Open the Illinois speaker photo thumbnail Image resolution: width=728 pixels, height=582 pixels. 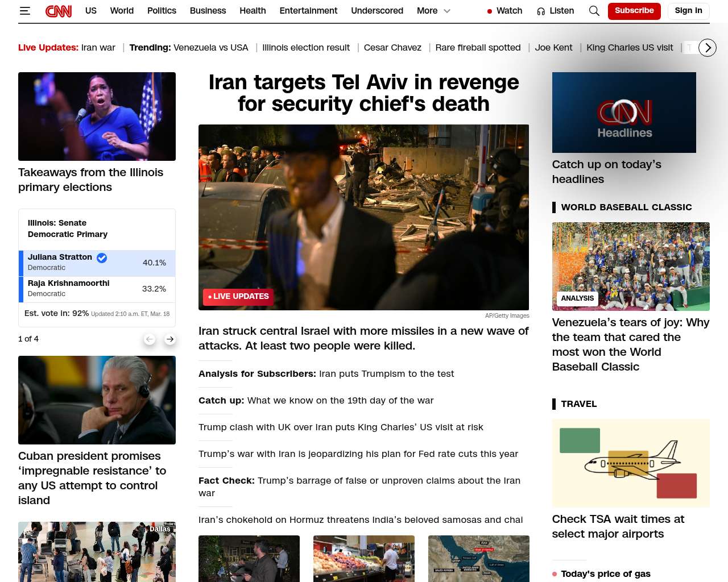tap(97, 117)
